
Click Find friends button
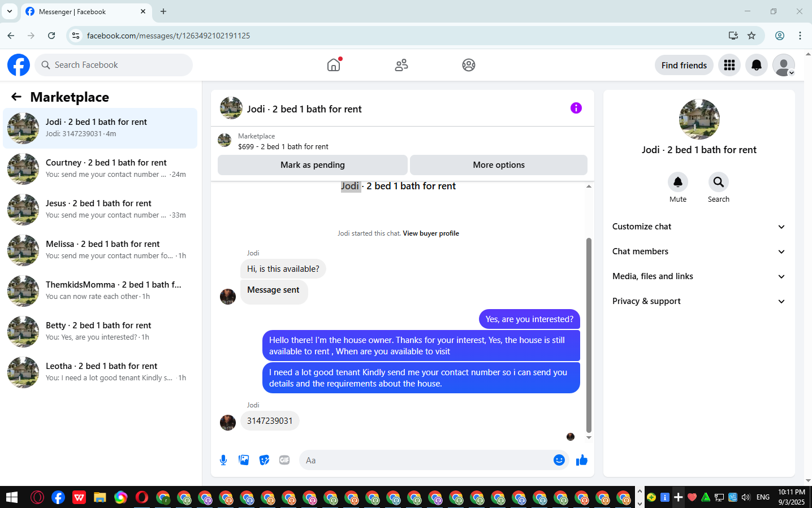tap(684, 65)
